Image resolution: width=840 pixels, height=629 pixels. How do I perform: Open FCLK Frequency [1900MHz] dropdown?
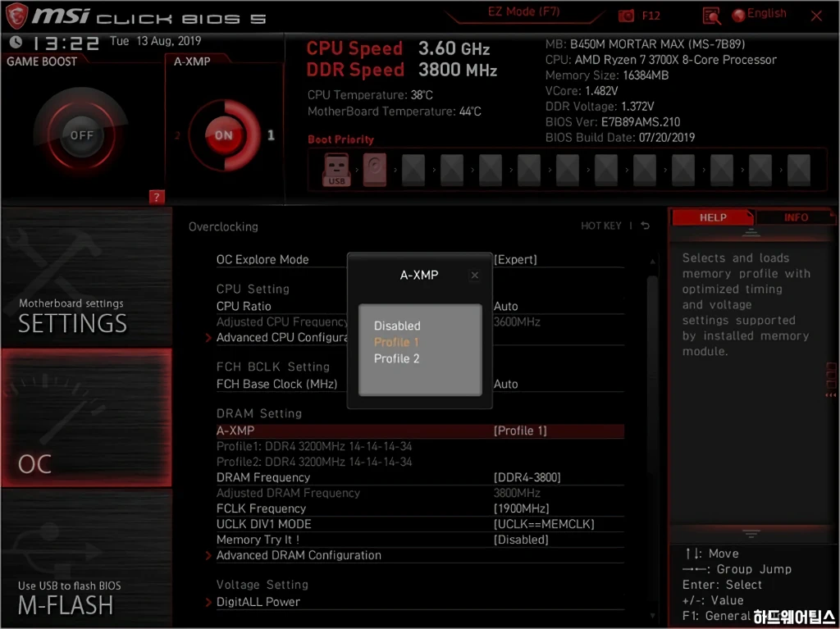521,508
